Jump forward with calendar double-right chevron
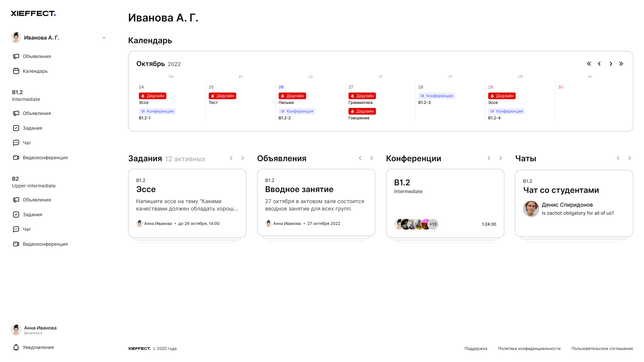This screenshot has width=644, height=362. click(621, 64)
